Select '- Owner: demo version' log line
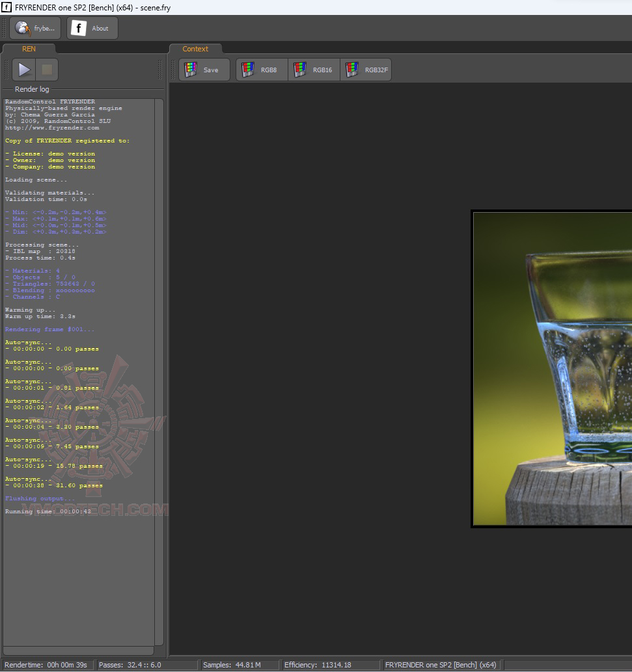The width and height of the screenshot is (632, 672). pos(50,160)
